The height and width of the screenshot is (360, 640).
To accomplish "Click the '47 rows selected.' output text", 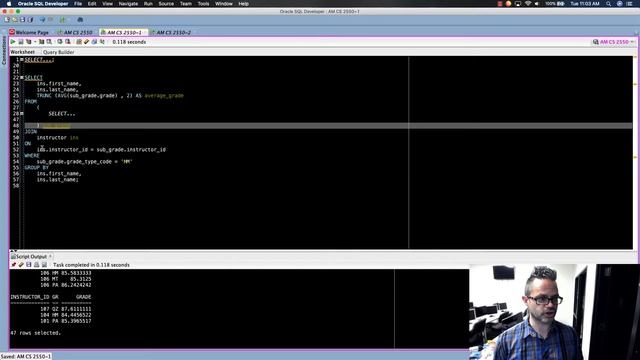I will point(36,333).
